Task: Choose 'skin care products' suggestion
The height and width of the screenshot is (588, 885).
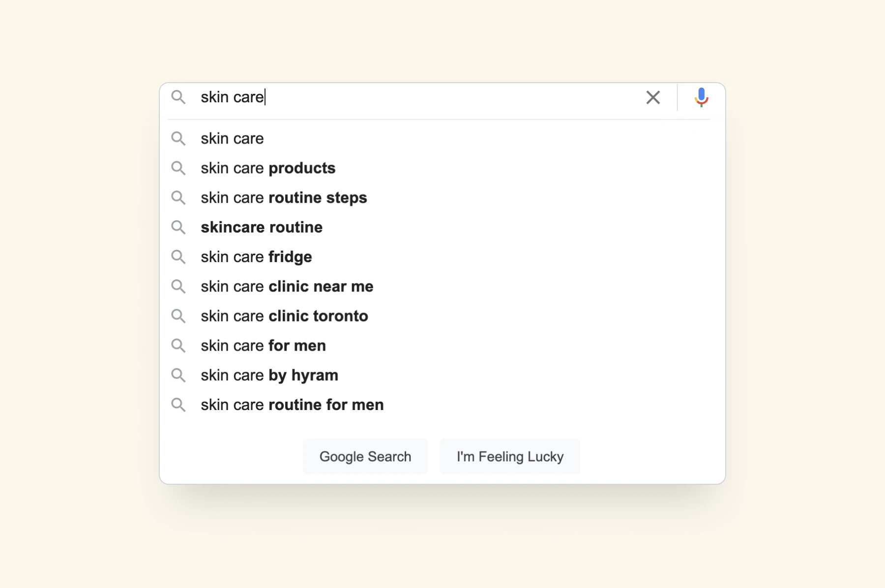Action: (268, 168)
